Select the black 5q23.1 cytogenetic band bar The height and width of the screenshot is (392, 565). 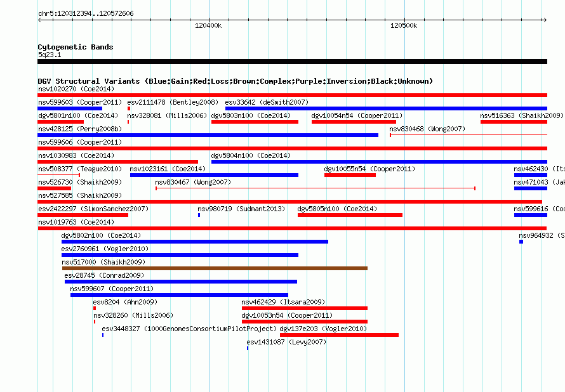click(x=292, y=62)
